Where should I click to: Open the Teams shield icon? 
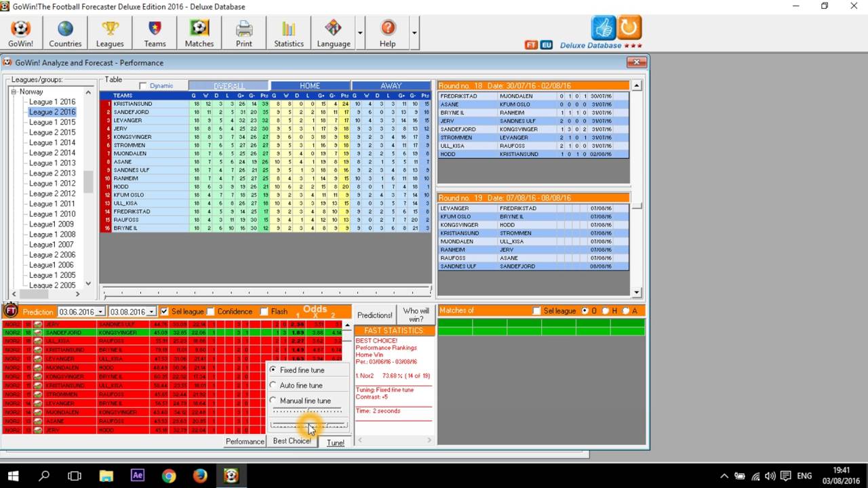point(155,34)
